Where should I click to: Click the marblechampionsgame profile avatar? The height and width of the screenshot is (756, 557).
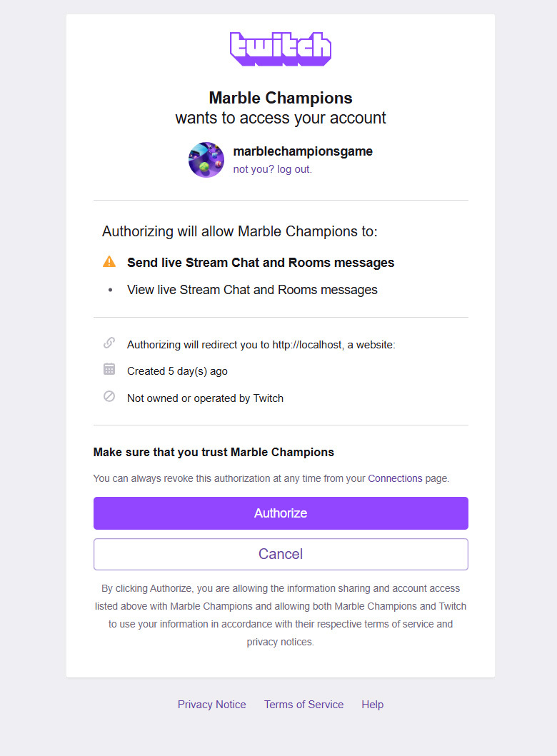(x=206, y=160)
